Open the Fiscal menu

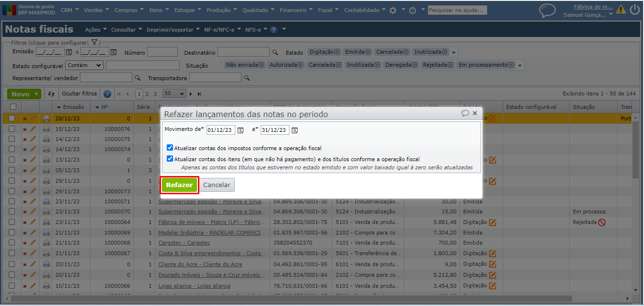[x=328, y=10]
